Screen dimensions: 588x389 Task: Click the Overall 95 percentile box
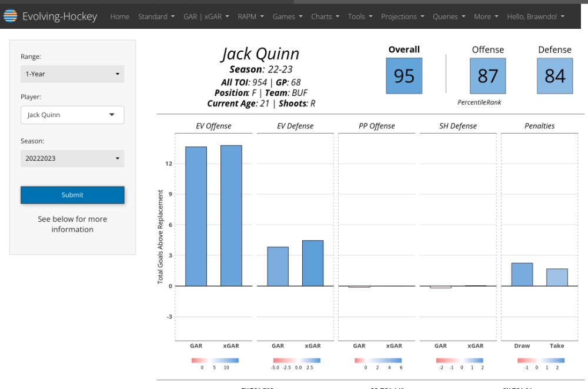click(404, 76)
